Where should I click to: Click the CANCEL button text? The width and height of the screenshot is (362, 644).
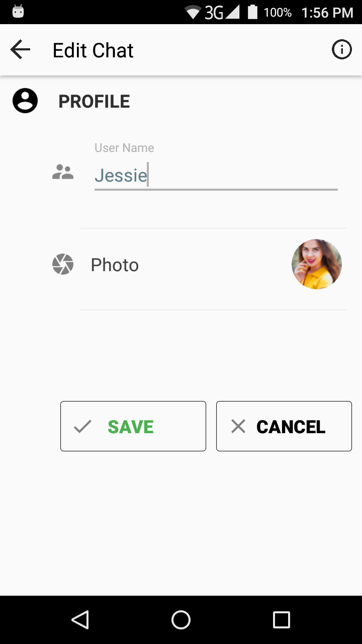pyautogui.click(x=291, y=427)
